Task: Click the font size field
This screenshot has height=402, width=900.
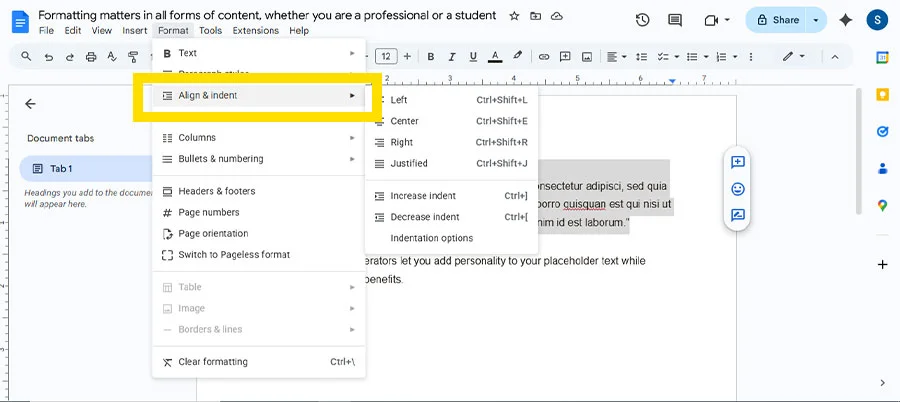Action: pos(386,57)
